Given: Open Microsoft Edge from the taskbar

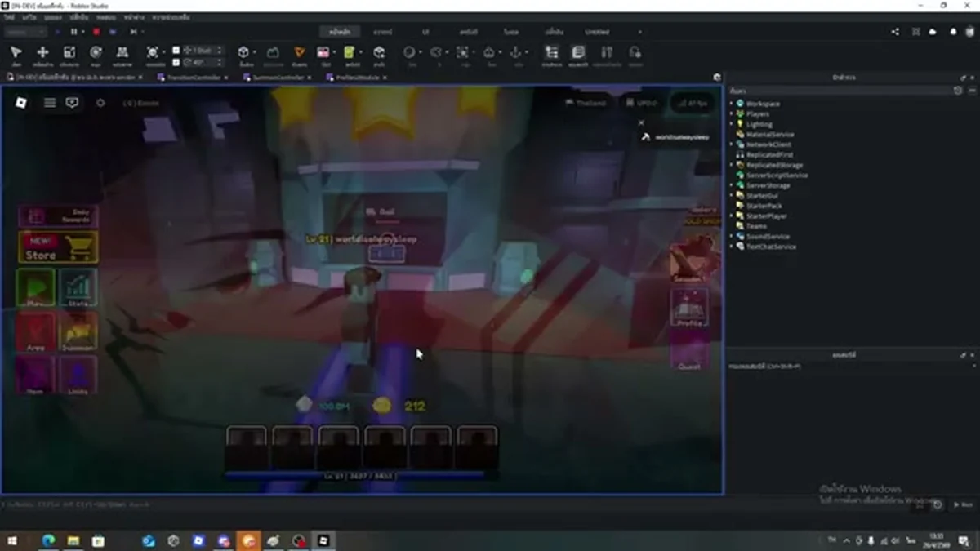Looking at the screenshot, I should pyautogui.click(x=47, y=540).
